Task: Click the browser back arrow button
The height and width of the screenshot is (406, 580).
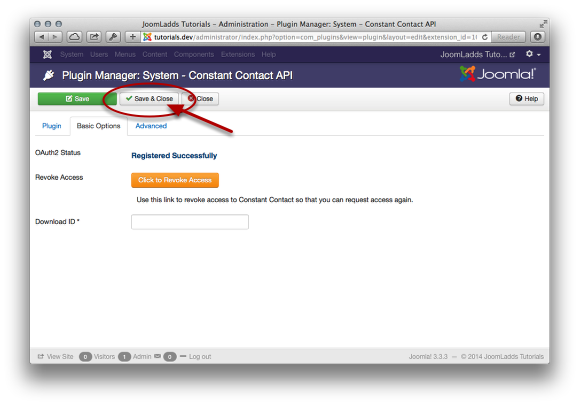Action: click(x=41, y=37)
